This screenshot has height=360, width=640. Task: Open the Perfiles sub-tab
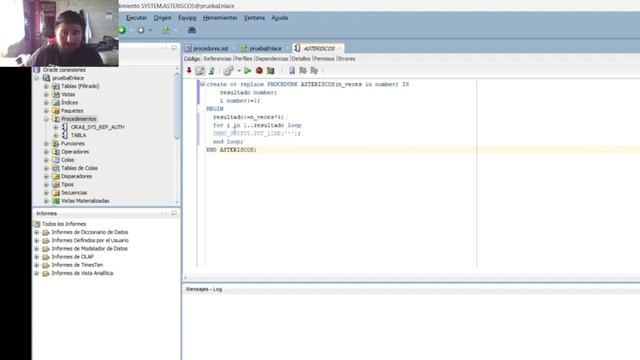click(x=244, y=59)
